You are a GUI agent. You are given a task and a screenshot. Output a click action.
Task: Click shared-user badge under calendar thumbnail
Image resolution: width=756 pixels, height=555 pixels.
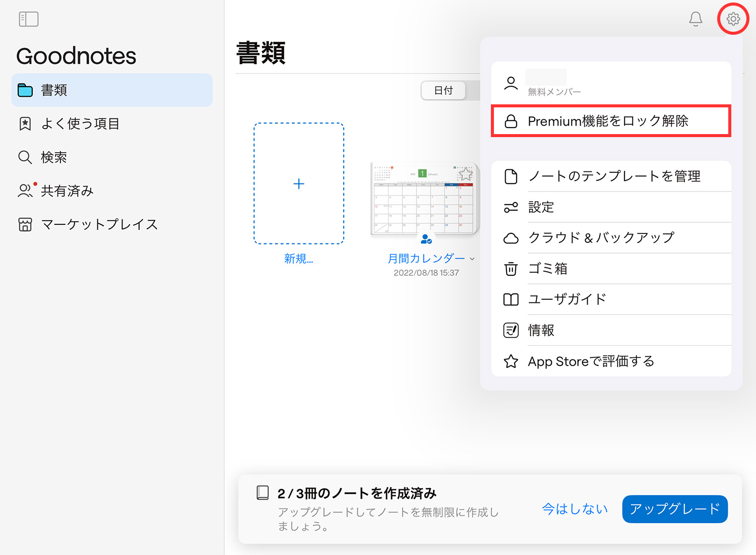point(426,238)
